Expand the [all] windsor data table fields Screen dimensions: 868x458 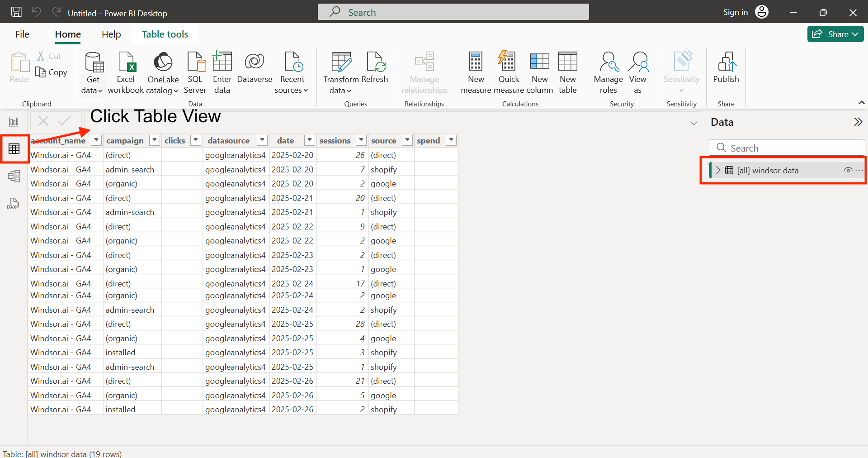pyautogui.click(x=718, y=170)
